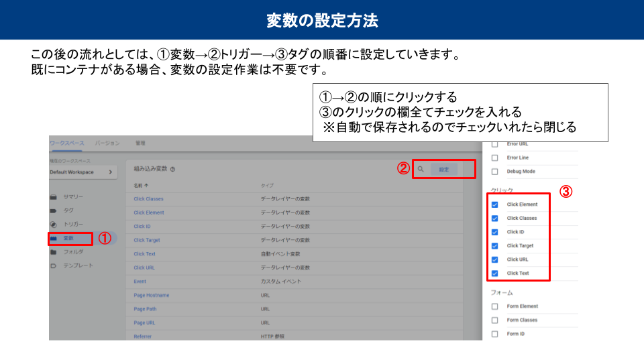Image resolution: width=644 pixels, height=362 pixels.
Task: Expand the Default Workspace selector
Action: 83,172
